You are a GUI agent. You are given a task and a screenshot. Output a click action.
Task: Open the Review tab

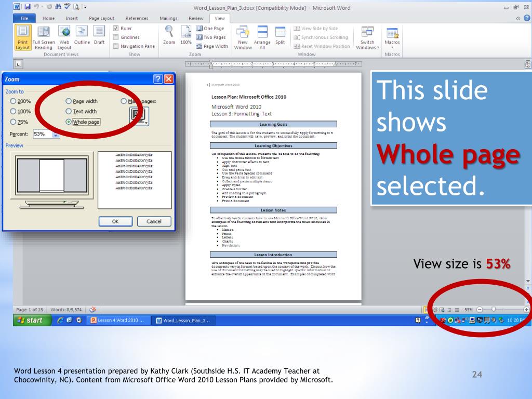coord(196,18)
